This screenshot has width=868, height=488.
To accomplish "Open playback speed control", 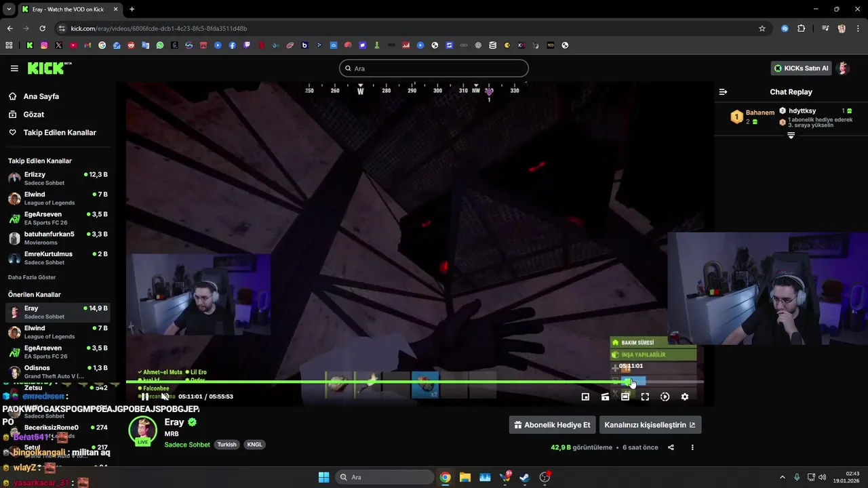I will [665, 396].
